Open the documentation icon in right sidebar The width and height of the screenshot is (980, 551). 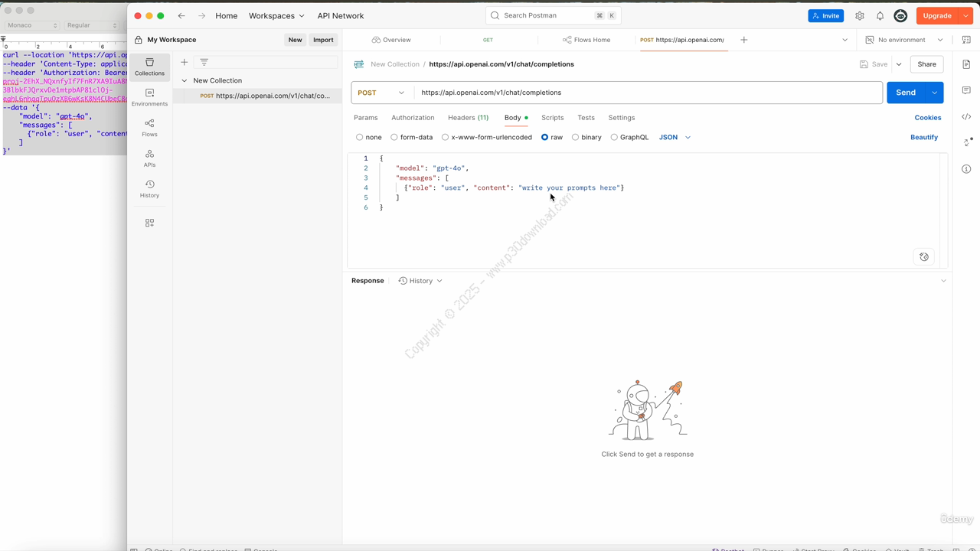click(x=966, y=64)
